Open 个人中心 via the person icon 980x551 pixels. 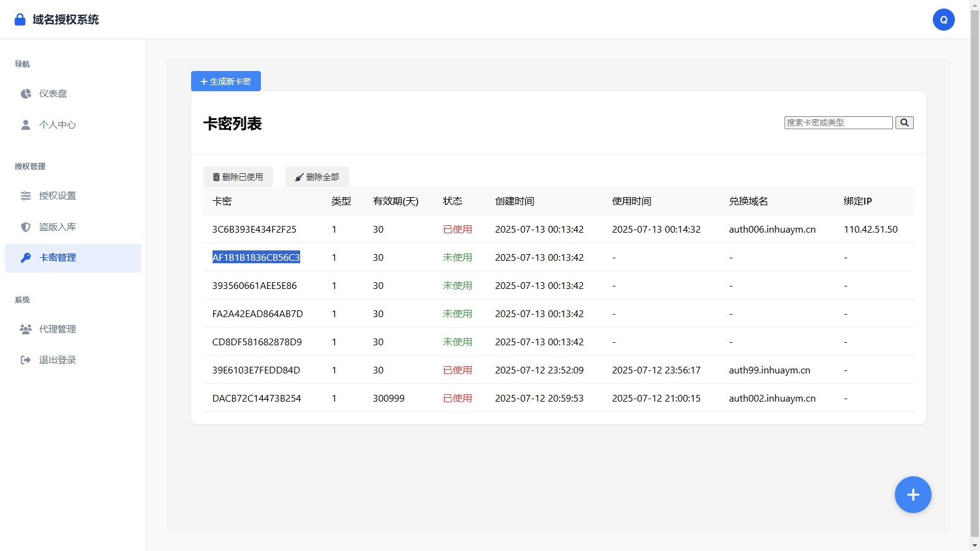click(x=25, y=124)
